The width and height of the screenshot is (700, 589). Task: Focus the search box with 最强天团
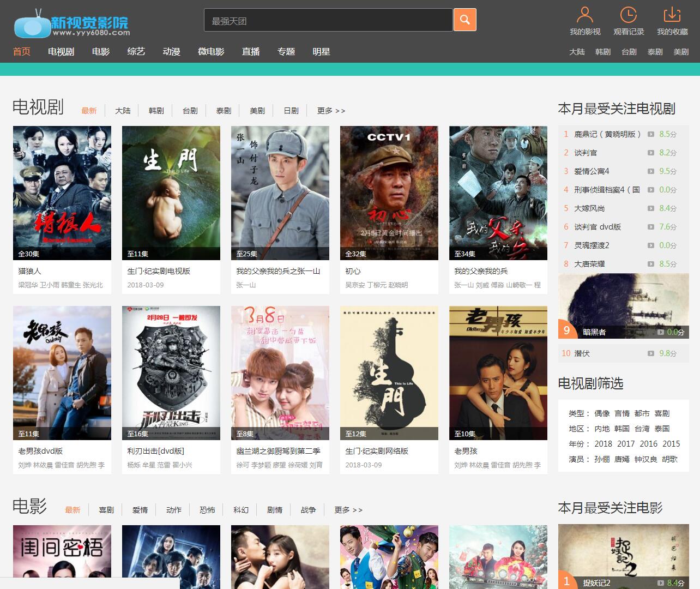(328, 20)
